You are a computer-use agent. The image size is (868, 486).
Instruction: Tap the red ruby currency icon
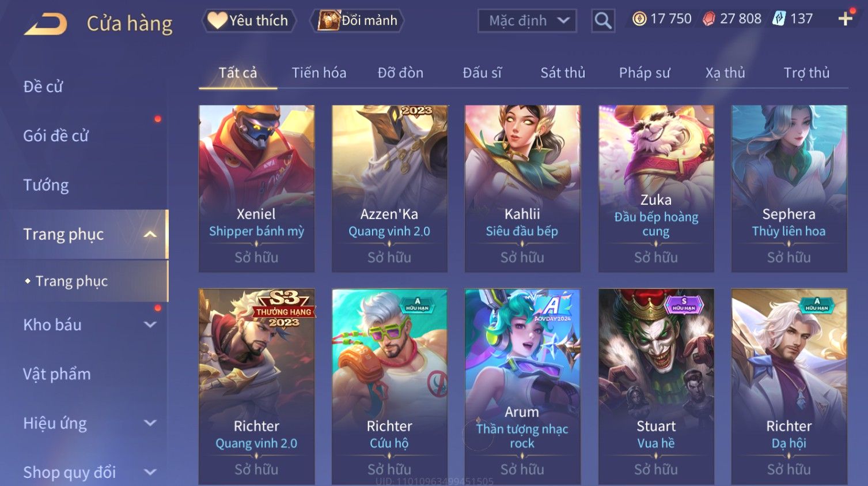(x=708, y=19)
